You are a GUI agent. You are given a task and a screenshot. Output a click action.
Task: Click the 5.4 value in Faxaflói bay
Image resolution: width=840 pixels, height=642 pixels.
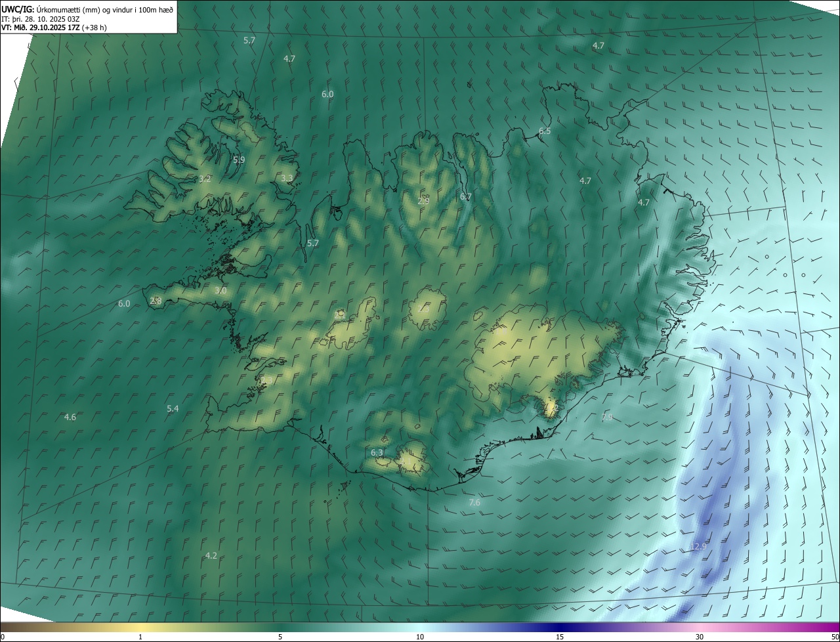[x=173, y=408]
